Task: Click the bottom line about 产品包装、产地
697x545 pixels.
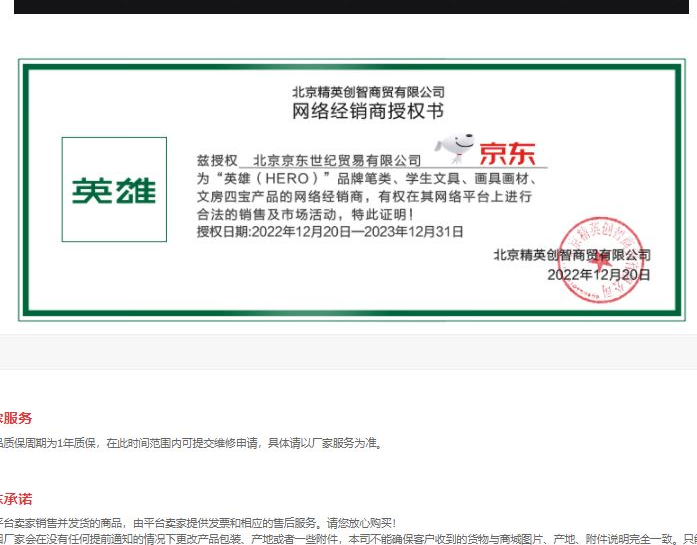Action: coord(348,539)
